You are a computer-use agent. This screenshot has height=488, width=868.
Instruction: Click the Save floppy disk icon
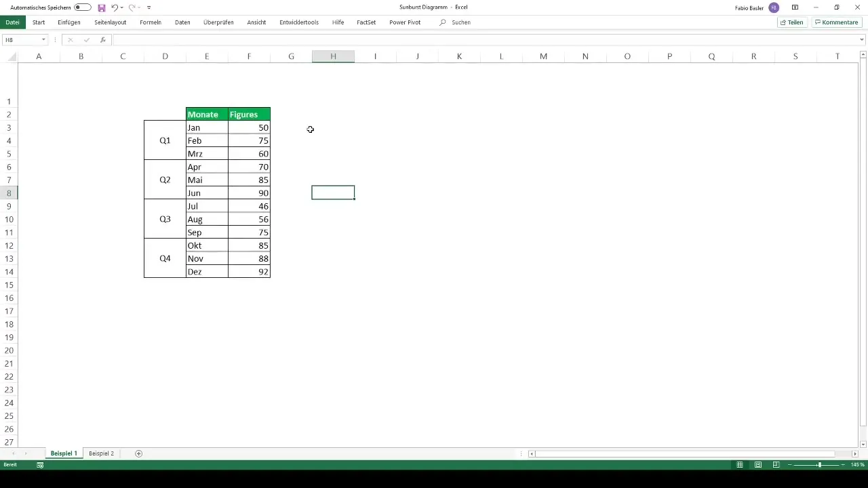pos(102,7)
